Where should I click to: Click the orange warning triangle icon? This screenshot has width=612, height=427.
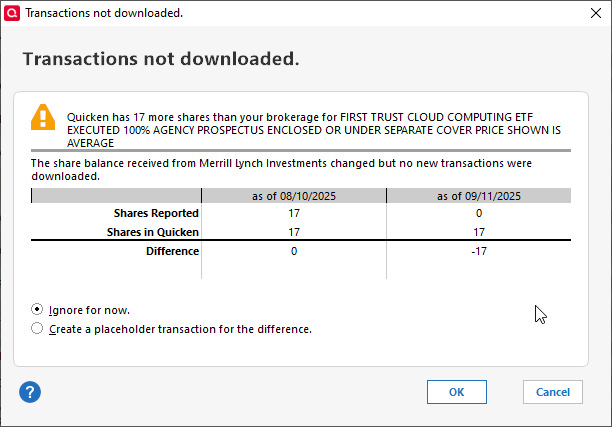[x=44, y=117]
